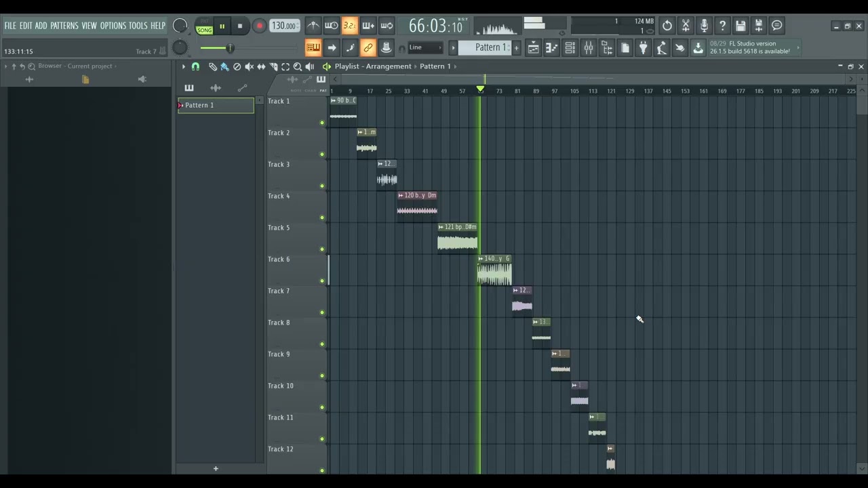Open the mixer window from toolbar
This screenshot has height=488, width=868.
588,47
